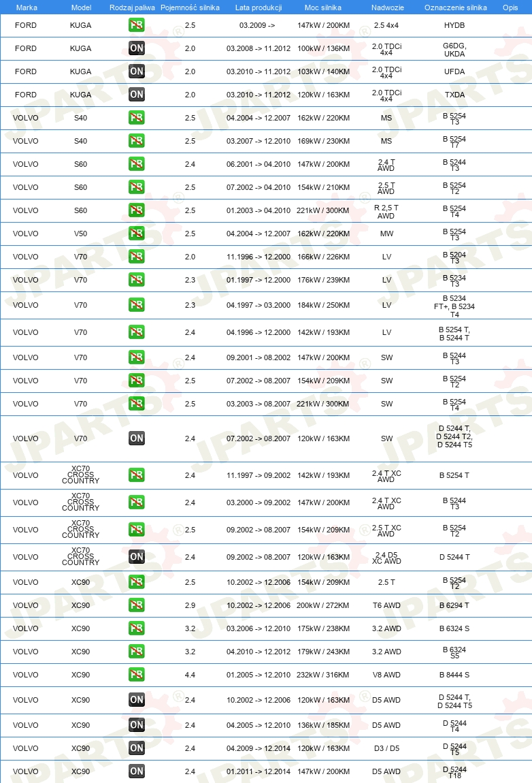This screenshot has width=532, height=783.
Task: Click production years 04.1996 -> 12.2000
Action: tap(259, 332)
